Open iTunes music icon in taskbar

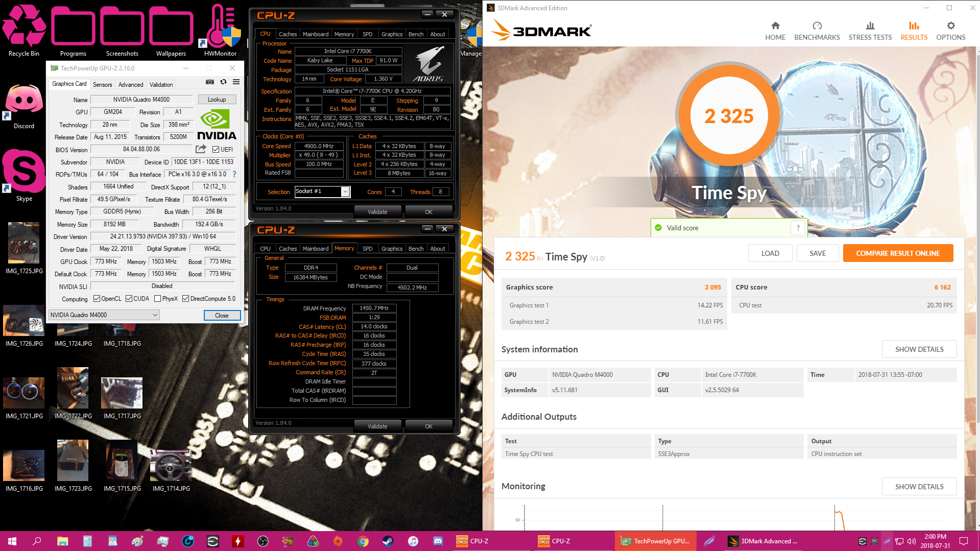point(413,541)
